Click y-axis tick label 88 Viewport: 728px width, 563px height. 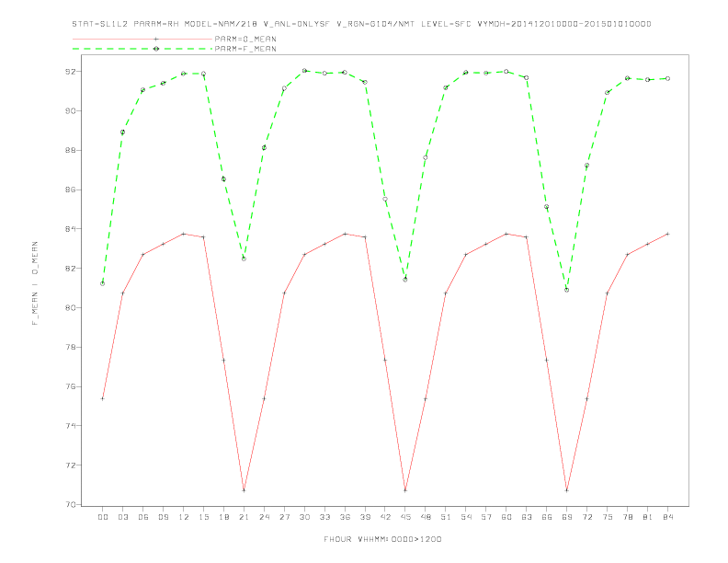click(70, 151)
